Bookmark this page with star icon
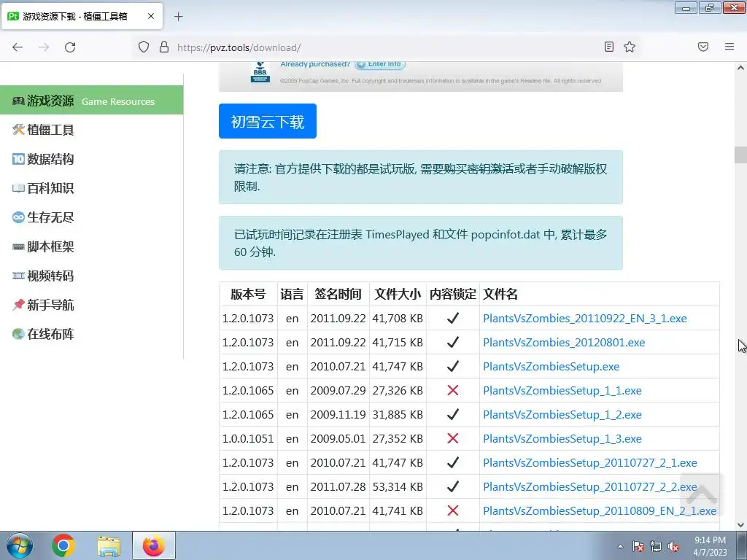 tap(630, 47)
